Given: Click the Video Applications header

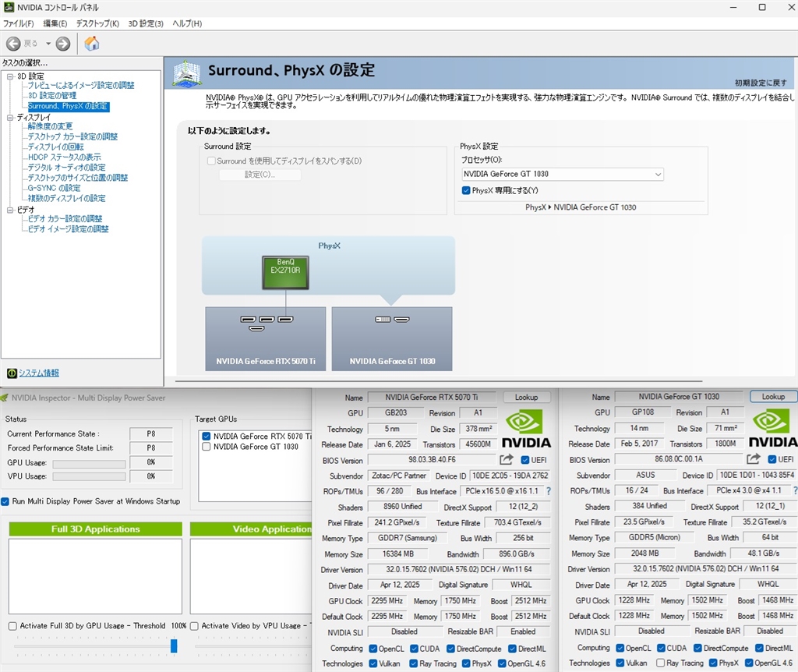Looking at the screenshot, I should 251,529.
